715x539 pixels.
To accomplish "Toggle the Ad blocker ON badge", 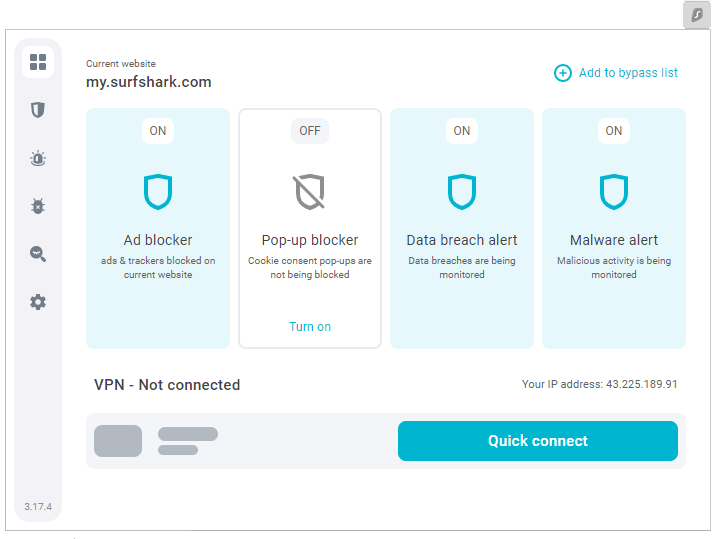I will click(158, 131).
